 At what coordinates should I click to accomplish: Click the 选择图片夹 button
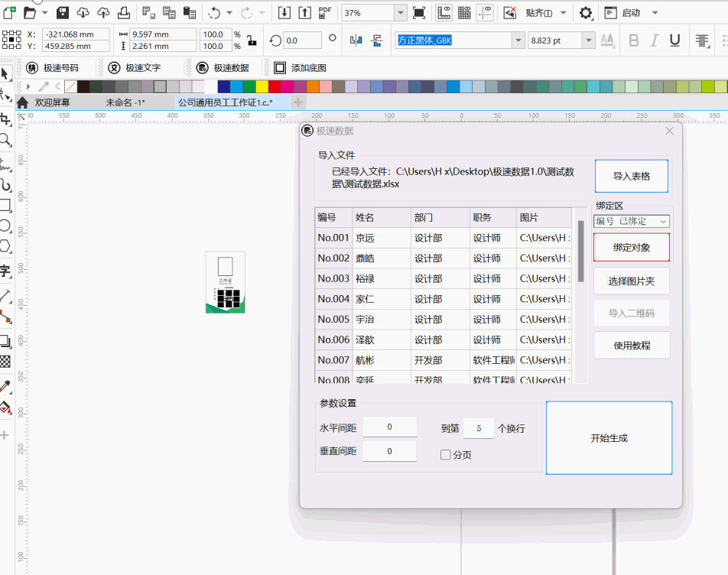point(632,281)
